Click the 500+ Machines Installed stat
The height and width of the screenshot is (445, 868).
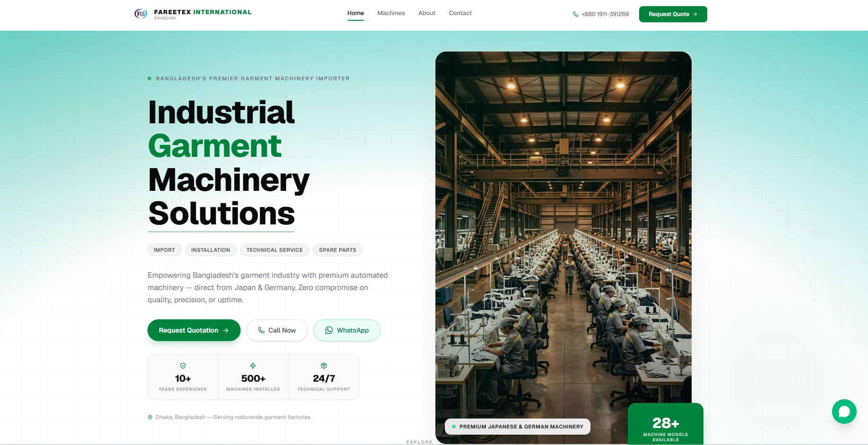(253, 377)
